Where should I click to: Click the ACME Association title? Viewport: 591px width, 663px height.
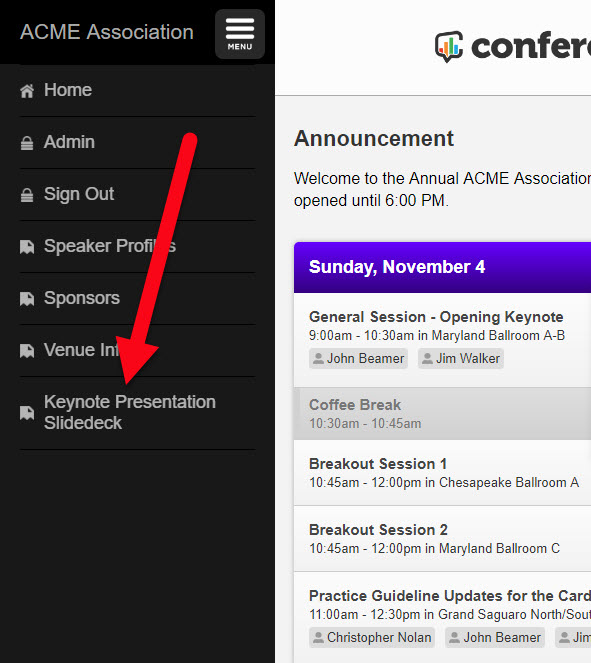tap(107, 32)
